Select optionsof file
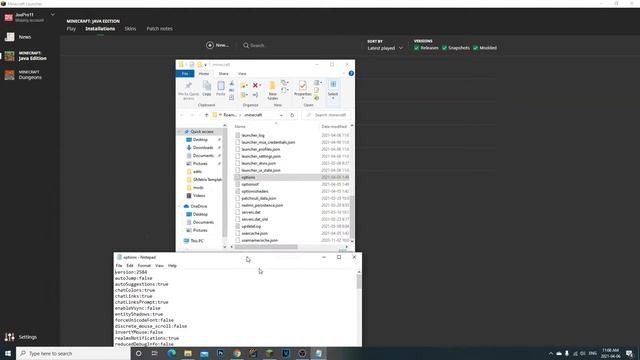 tap(250, 184)
